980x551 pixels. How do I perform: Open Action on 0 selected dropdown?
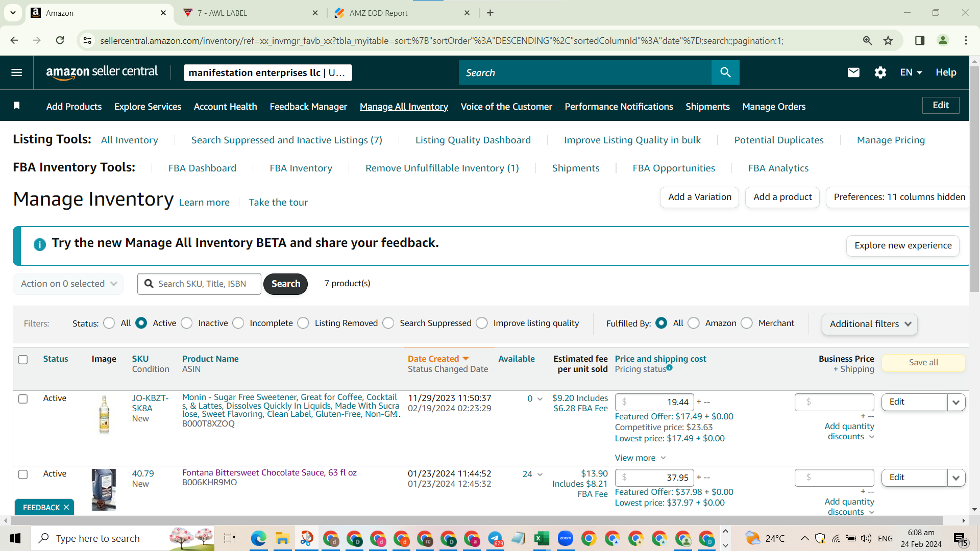(x=68, y=284)
